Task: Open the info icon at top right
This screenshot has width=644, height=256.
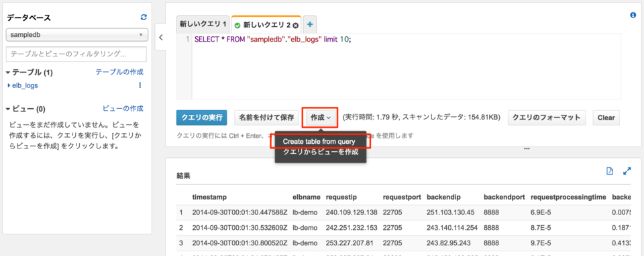Action: (x=633, y=15)
